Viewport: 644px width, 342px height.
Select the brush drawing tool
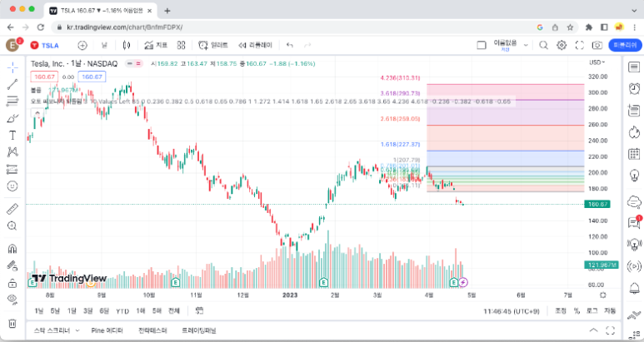pyautogui.click(x=12, y=118)
